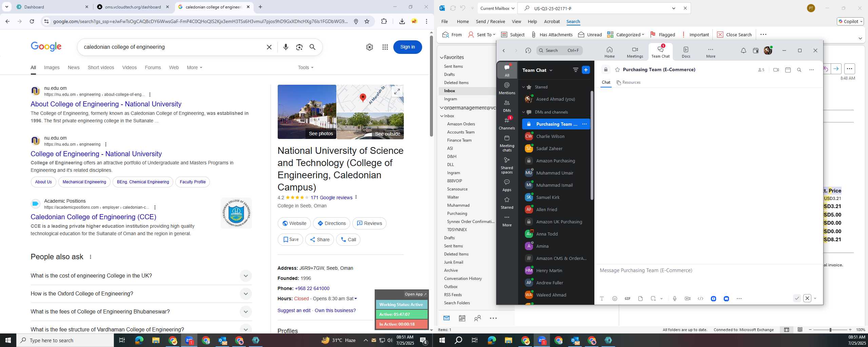Open Outlook Send / Receive tab
Viewport: 868px width, 347px height.
point(490,21)
